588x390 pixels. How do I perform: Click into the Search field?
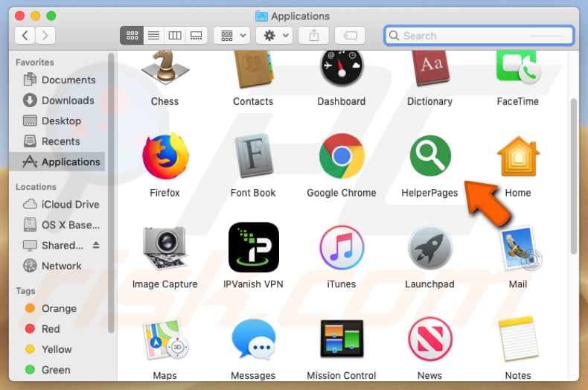(479, 36)
